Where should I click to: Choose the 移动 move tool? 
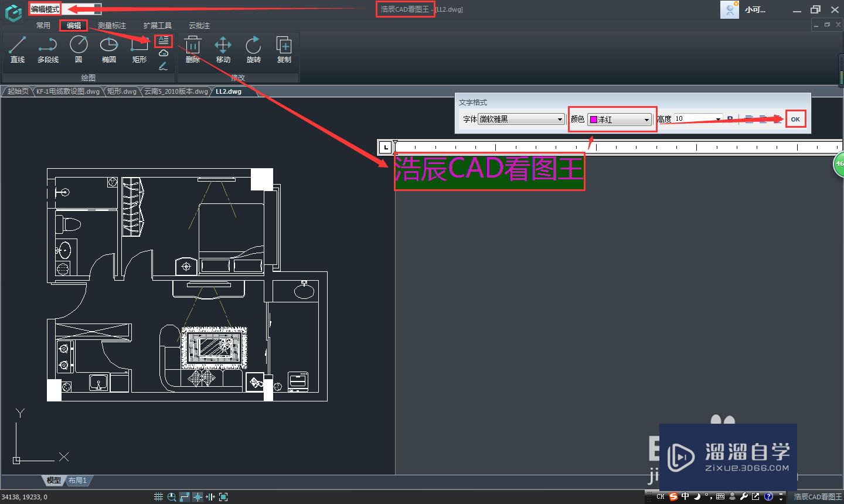(223, 49)
